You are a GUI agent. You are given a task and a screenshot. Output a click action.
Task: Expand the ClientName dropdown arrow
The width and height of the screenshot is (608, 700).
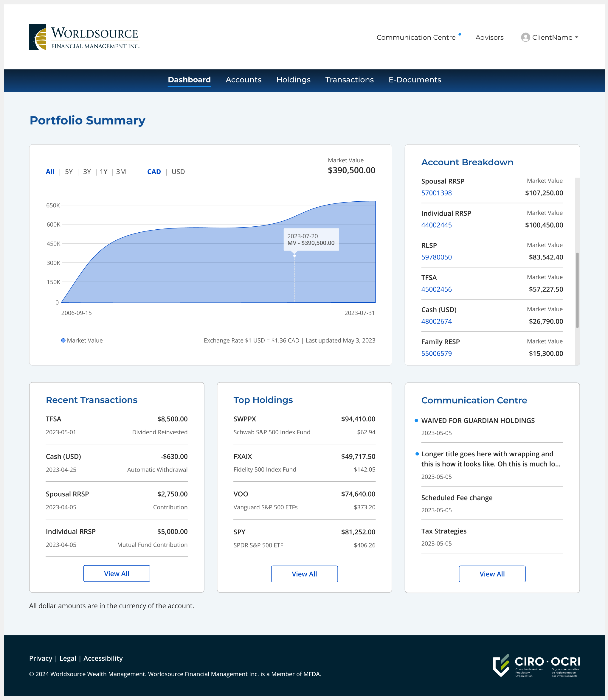[576, 38]
